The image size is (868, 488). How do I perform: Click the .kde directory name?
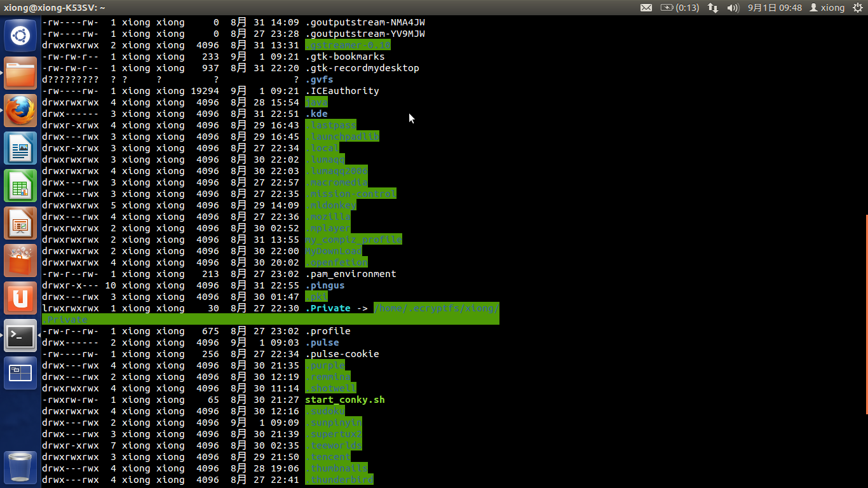point(316,114)
